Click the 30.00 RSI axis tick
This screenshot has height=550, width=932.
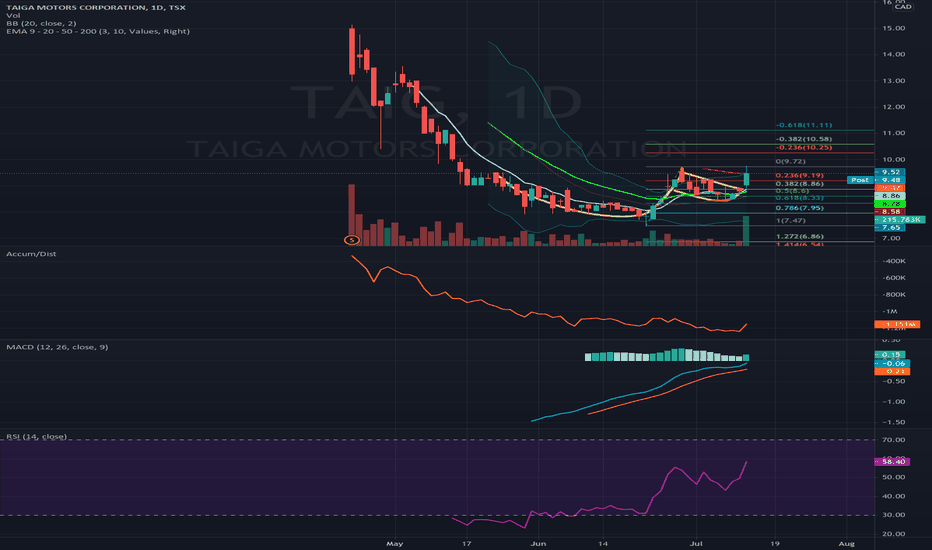[x=895, y=515]
